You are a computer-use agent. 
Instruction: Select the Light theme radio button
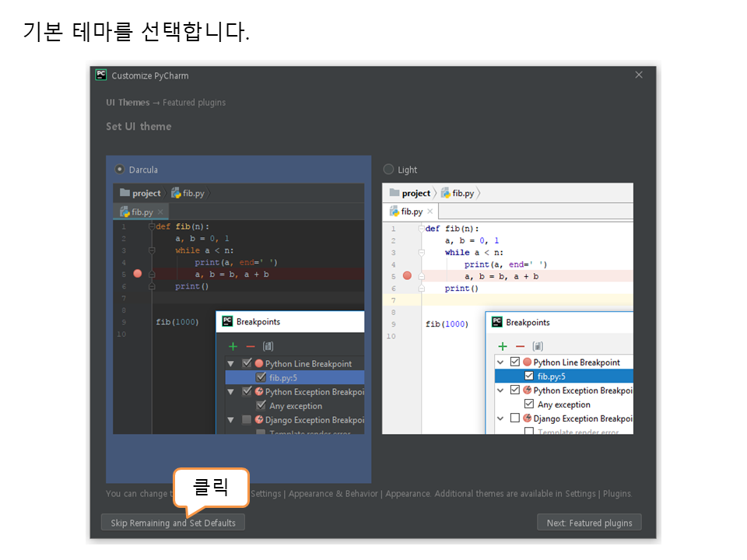coord(388,170)
